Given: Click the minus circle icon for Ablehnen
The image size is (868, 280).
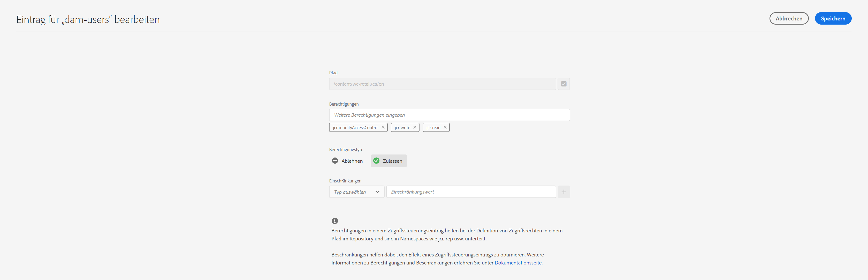Looking at the screenshot, I should 334,161.
